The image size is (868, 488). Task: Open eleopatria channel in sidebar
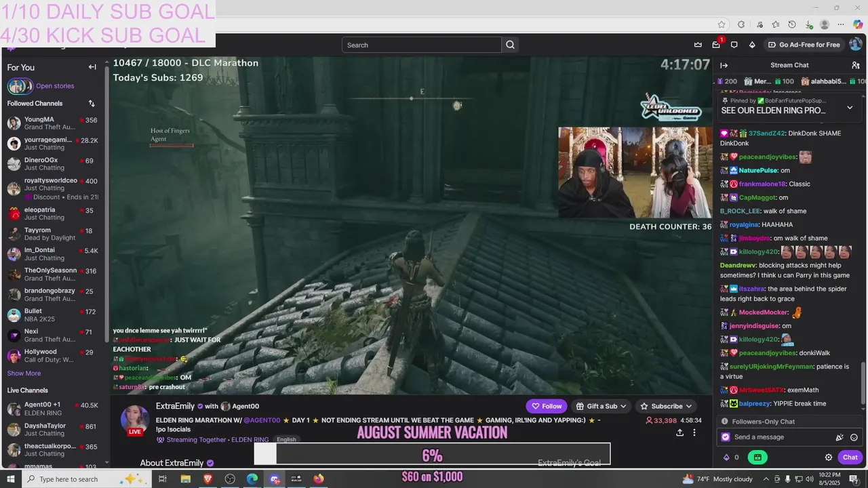pyautogui.click(x=53, y=213)
